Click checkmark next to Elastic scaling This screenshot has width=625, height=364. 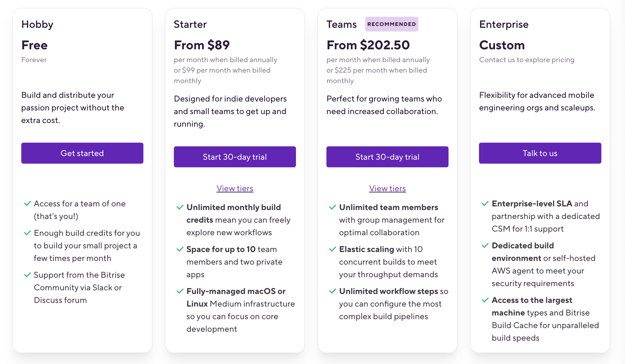332,249
